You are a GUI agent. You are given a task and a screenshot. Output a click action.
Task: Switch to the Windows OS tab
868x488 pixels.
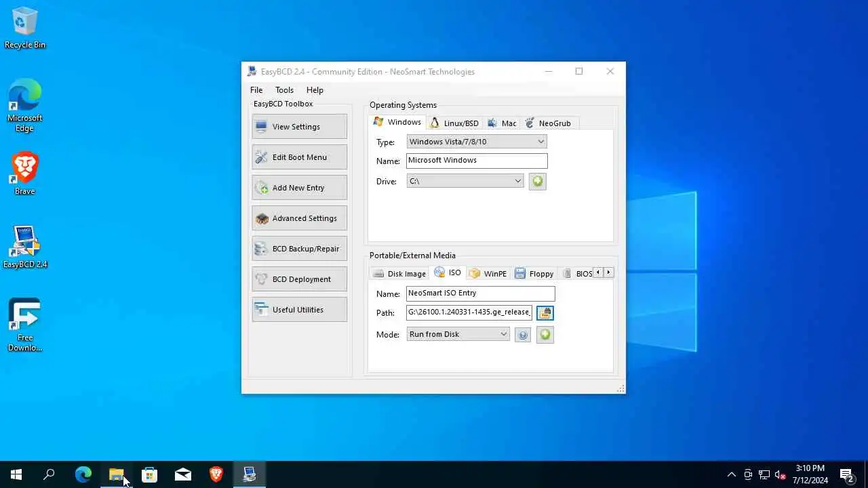click(x=397, y=122)
